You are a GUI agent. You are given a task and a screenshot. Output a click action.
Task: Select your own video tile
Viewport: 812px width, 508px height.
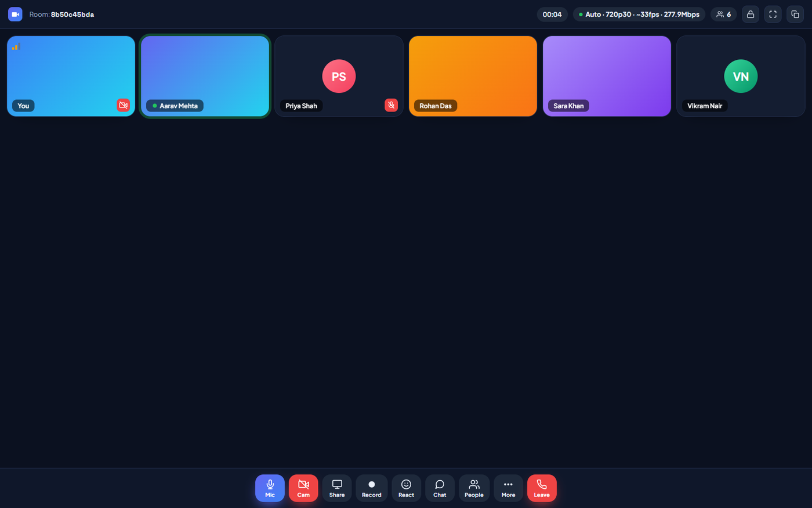[x=71, y=76]
